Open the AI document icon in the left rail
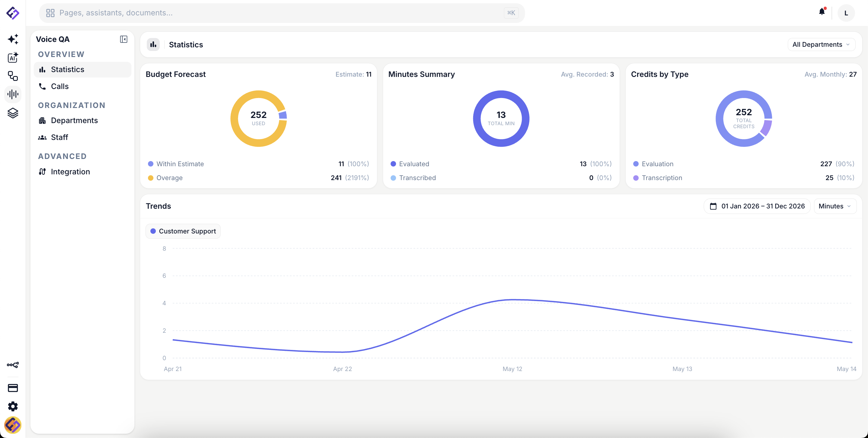Image resolution: width=868 pixels, height=438 pixels. click(13, 58)
